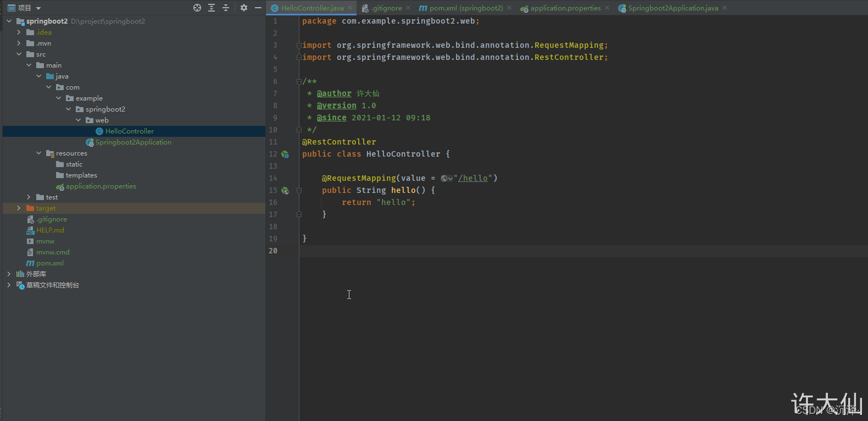Click the "/hello" URL mapping link

click(473, 178)
